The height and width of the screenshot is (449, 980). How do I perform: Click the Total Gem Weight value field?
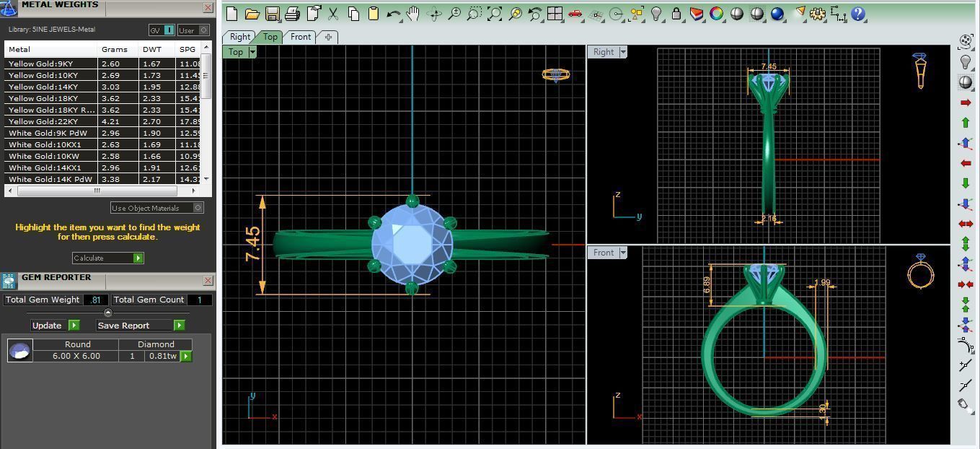[96, 300]
